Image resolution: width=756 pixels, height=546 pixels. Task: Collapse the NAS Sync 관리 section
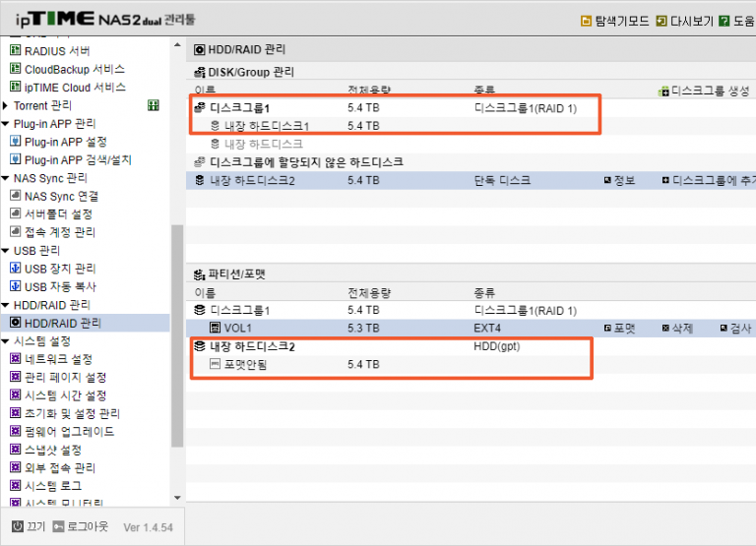click(5, 178)
